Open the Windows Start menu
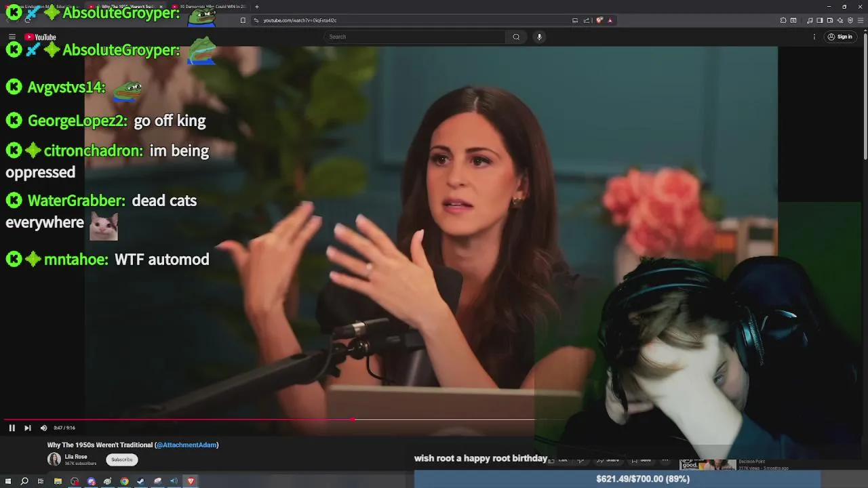868x488 pixels. point(8,481)
